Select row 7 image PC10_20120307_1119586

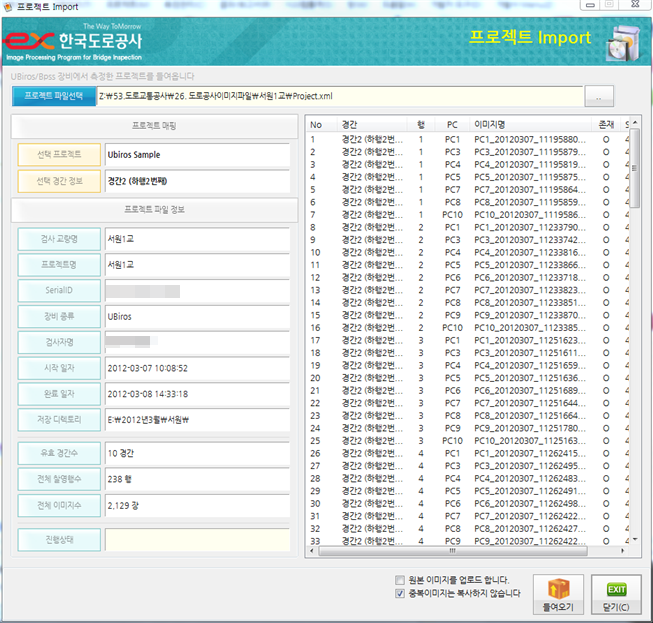[x=466, y=215]
